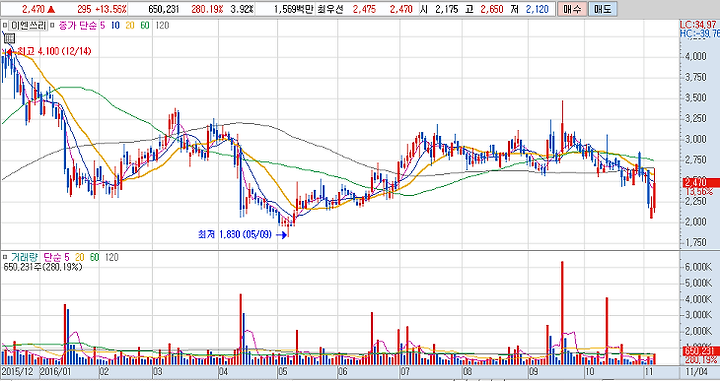Click the red 2,470 current price tag on axis
This screenshot has width=720, height=381.
pos(700,183)
